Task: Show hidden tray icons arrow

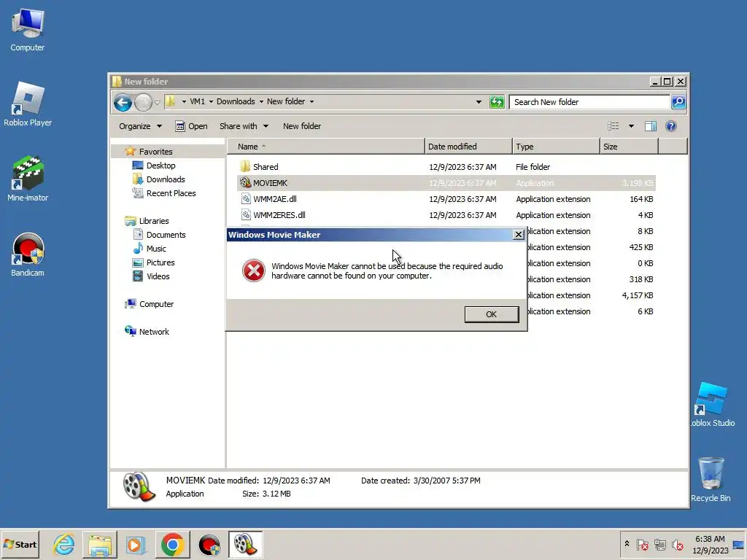Action: [627, 544]
